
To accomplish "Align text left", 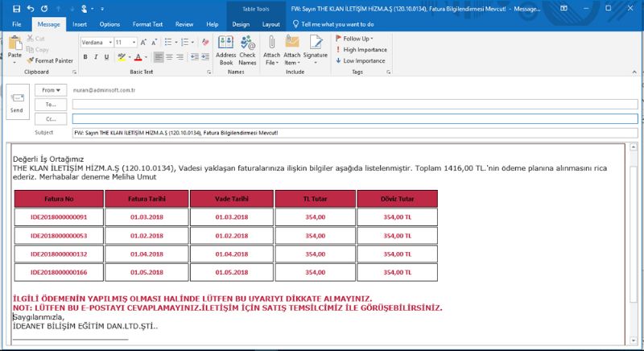I will pyautogui.click(x=159, y=57).
